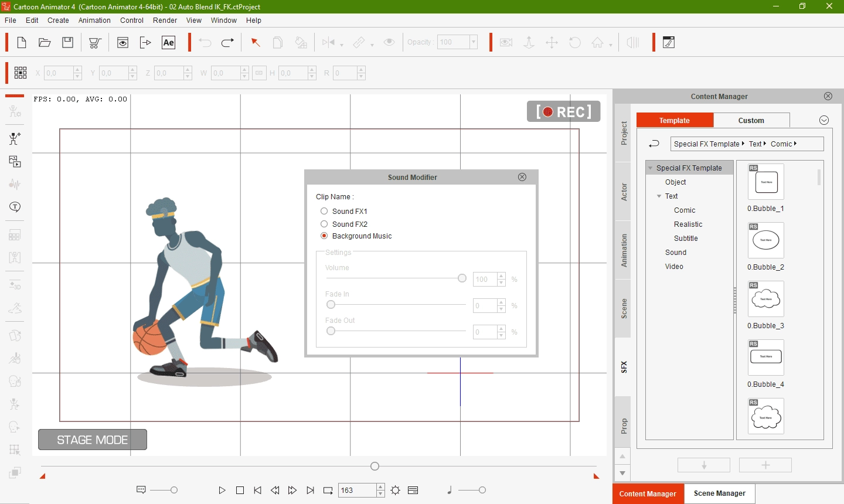Save project with the floppy disk icon
Screen dimensions: 844x504
click(68, 42)
